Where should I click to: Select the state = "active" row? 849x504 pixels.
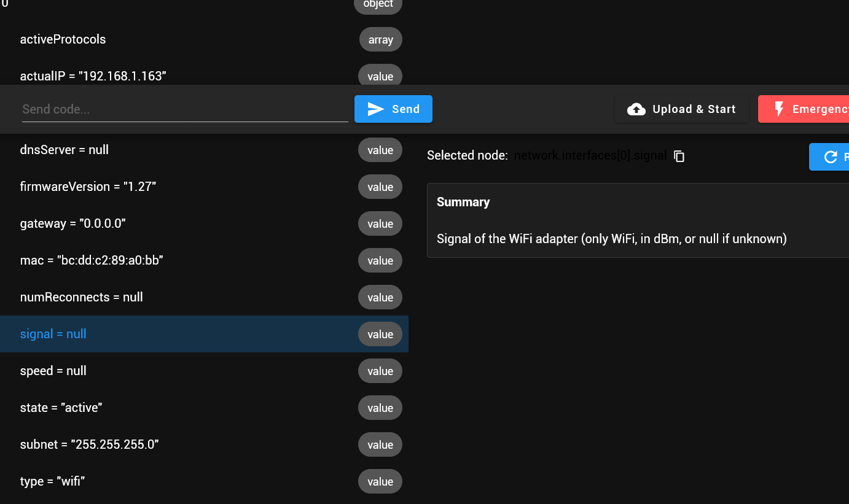(x=204, y=408)
